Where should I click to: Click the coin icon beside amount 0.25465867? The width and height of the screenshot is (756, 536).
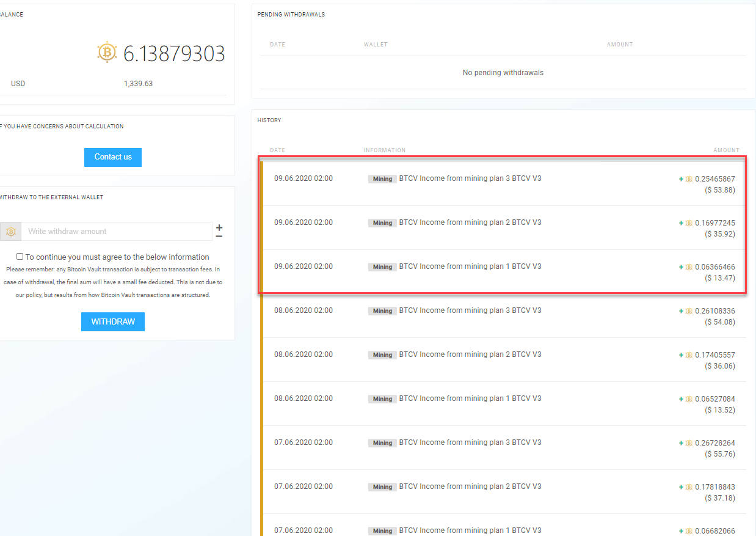coord(689,179)
